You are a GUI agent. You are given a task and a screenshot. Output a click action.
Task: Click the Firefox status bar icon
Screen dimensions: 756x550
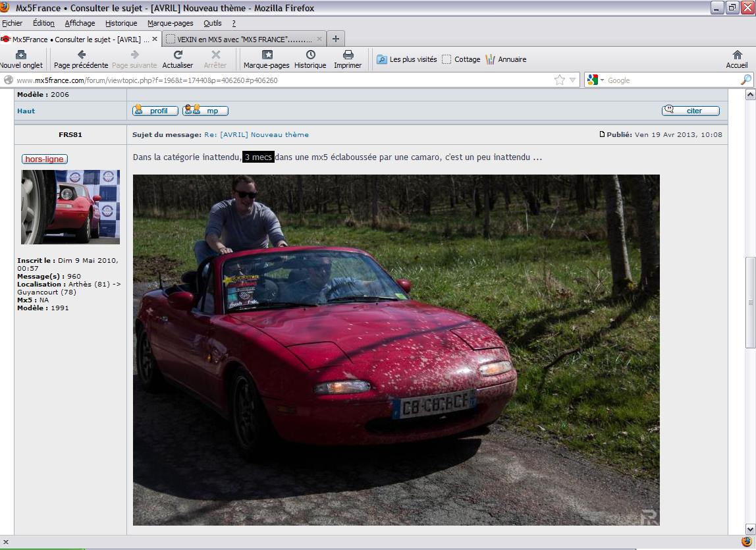click(747, 542)
